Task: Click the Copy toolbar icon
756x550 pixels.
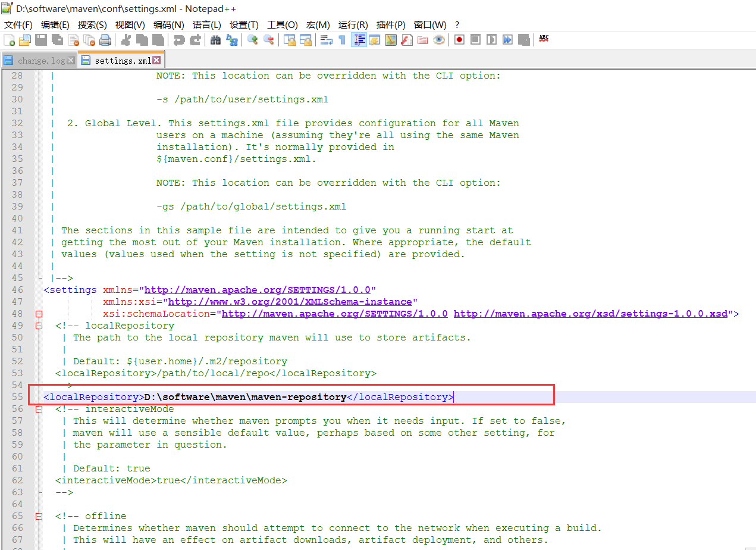Action: (x=142, y=40)
